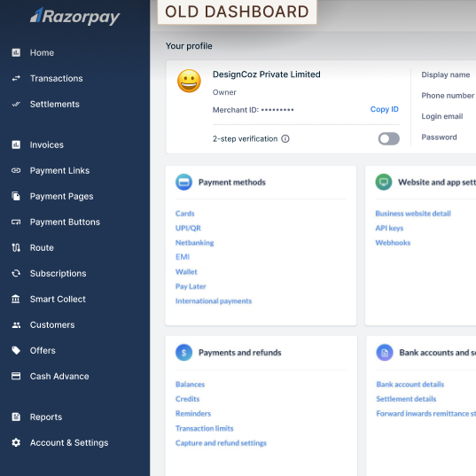Open the Netbanking link
476x476 pixels.
pos(195,243)
